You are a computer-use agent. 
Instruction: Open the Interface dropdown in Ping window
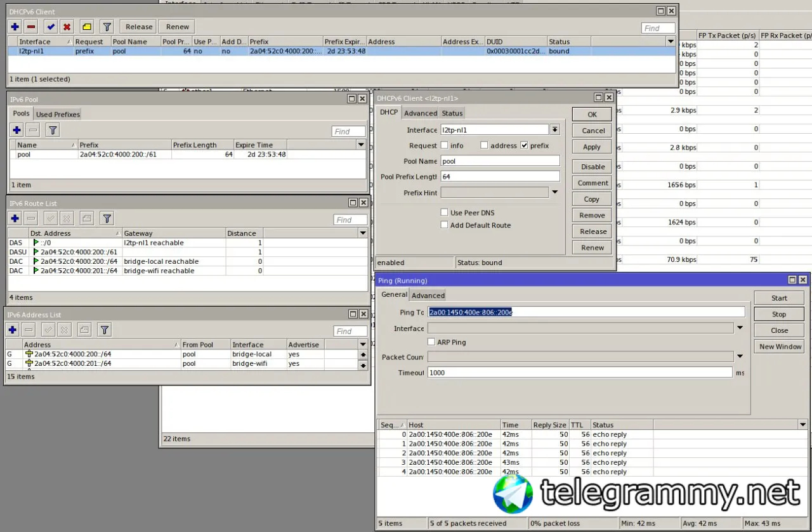[x=740, y=328]
